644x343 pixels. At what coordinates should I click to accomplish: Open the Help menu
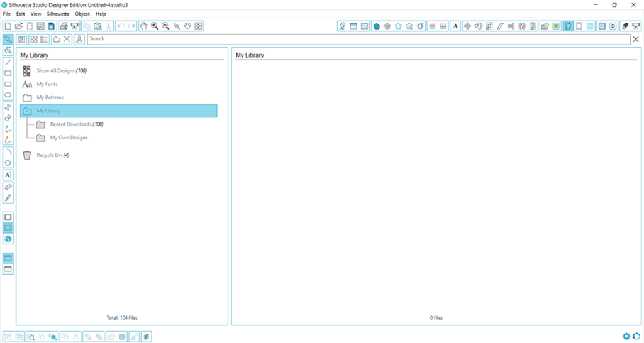(x=101, y=14)
